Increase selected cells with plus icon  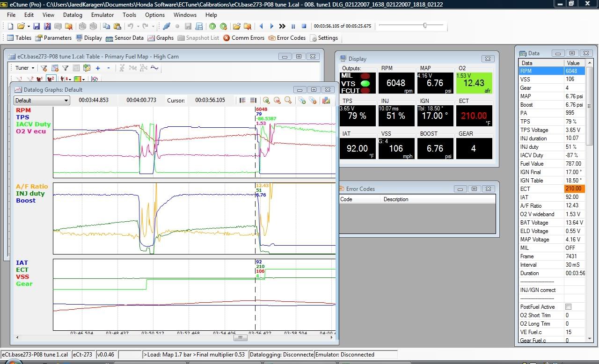tap(98, 68)
